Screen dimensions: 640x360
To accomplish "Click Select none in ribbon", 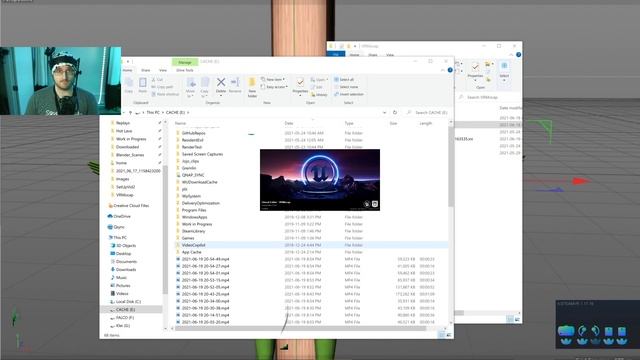I will pos(346,87).
